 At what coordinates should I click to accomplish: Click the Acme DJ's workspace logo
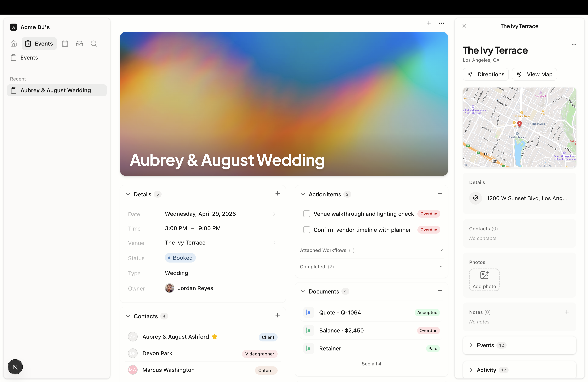14,27
